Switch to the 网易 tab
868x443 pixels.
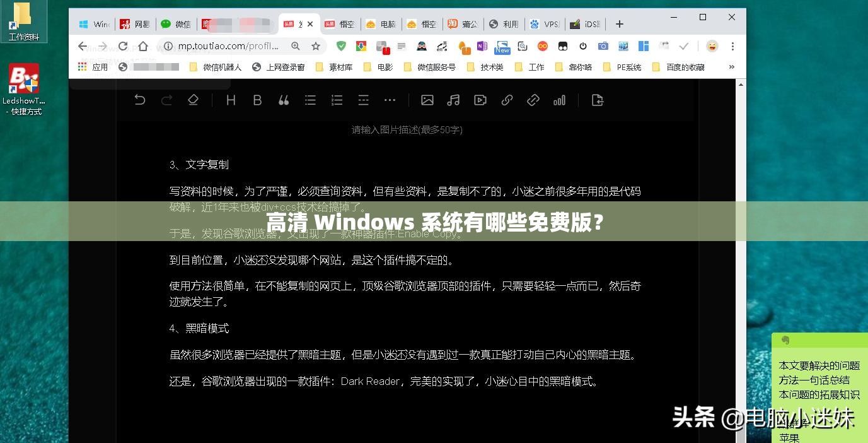135,24
